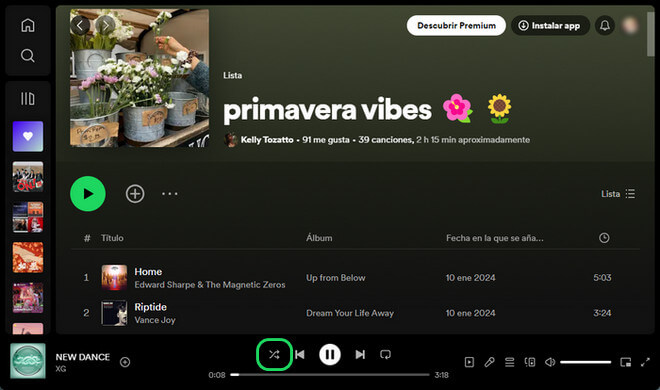Viewport: 660px width, 390px height.
Task: Adjust the volume slider
Action: click(x=585, y=362)
